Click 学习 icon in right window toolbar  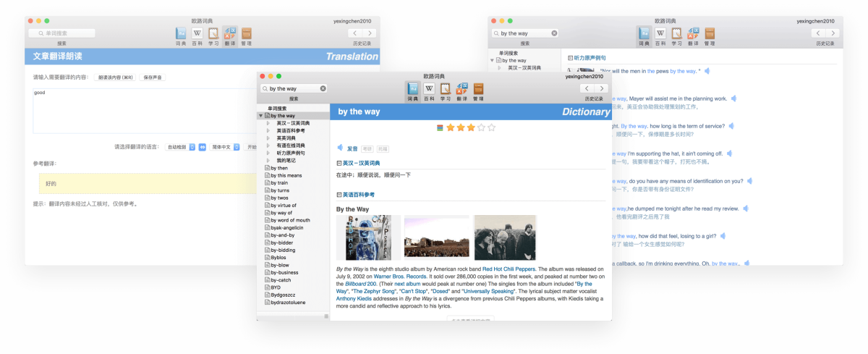676,33
